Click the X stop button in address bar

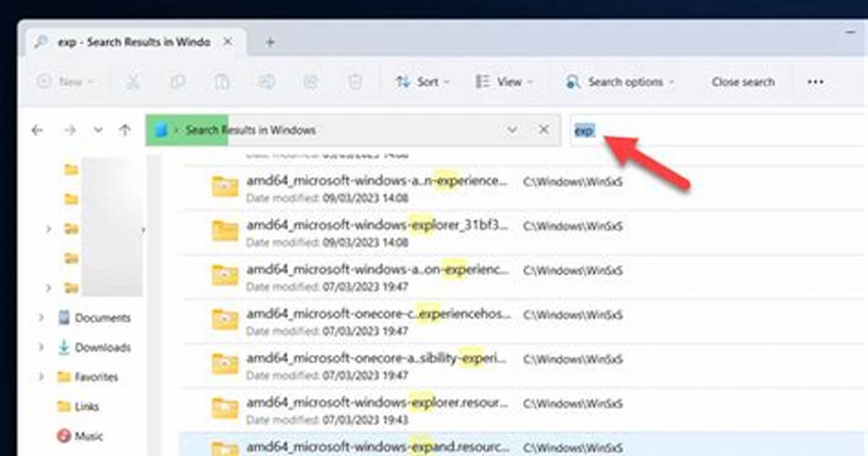pos(544,130)
